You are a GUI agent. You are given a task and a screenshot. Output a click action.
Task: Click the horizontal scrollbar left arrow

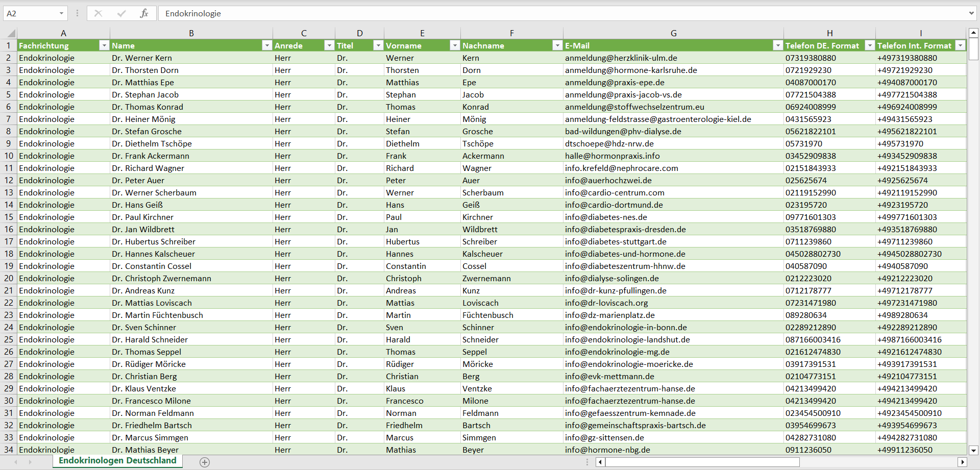600,462
